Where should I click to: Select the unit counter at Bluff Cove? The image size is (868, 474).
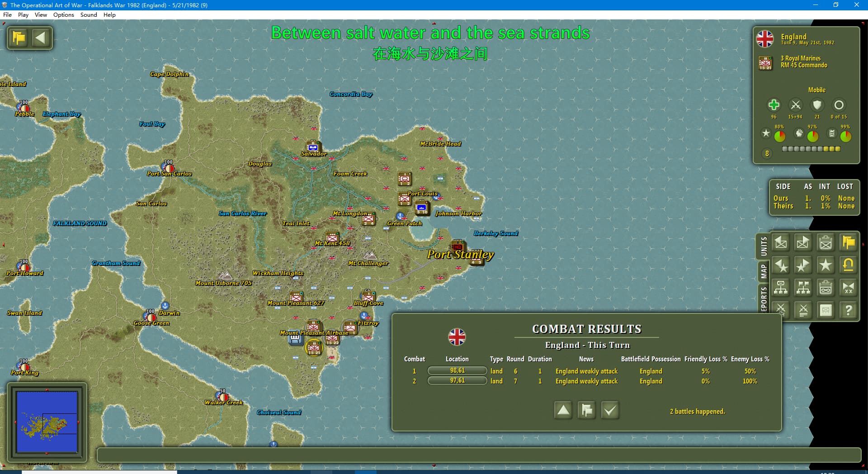tap(368, 297)
